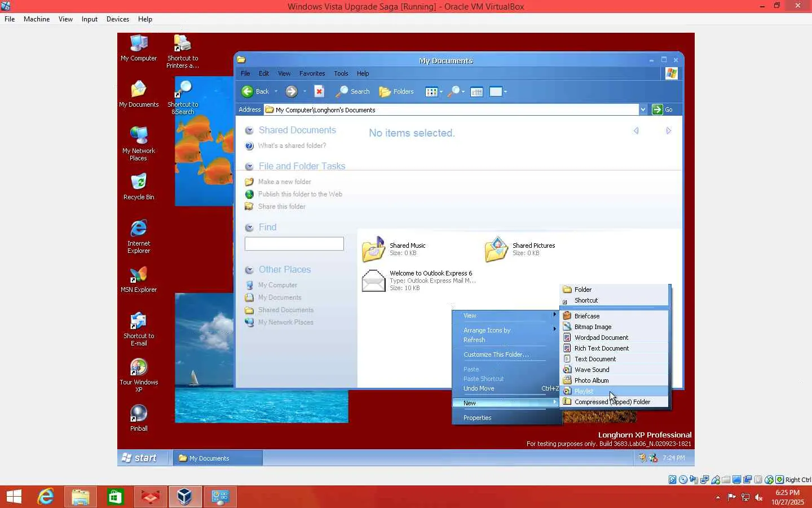Screen dimensions: 812x508
Task: Click 'Publish this folder to the Web'
Action: 300,194
